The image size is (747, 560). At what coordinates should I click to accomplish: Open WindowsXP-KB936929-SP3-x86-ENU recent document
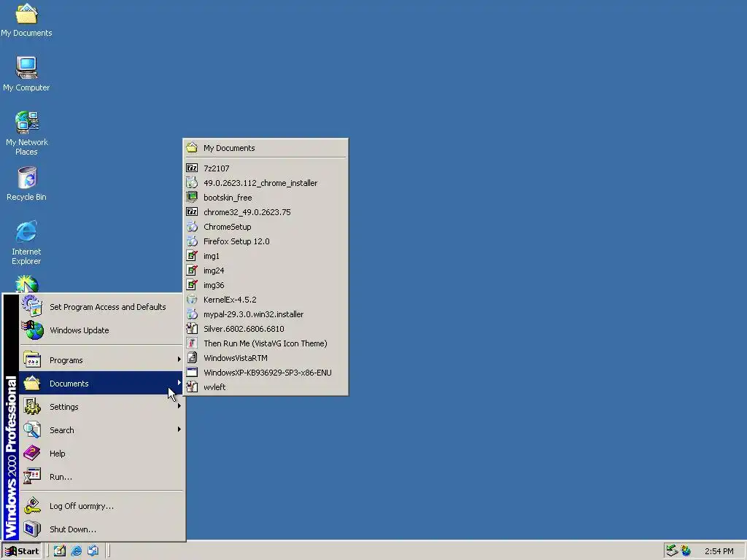(x=266, y=373)
